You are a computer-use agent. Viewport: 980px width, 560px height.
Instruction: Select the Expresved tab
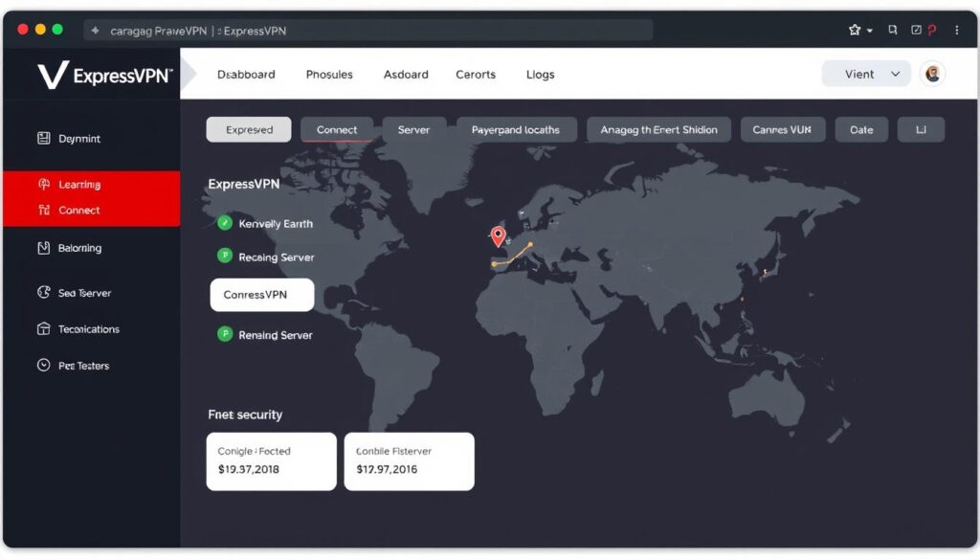click(x=249, y=129)
